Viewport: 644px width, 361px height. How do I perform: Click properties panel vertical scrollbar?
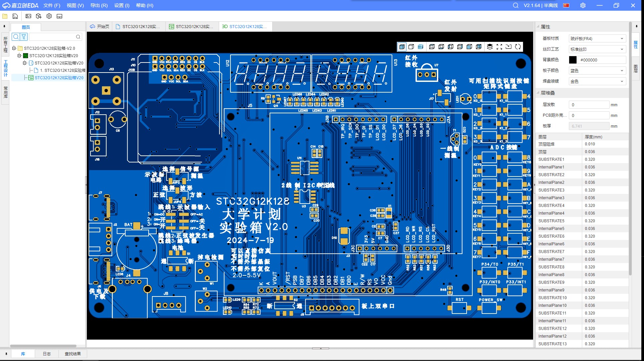click(x=630, y=149)
